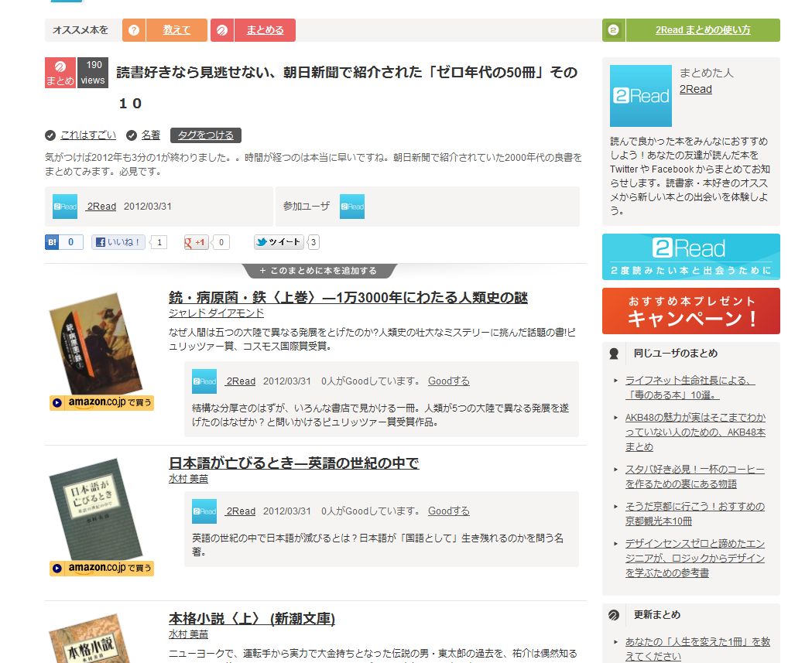Click the 2Read avatar in 日本語が亡びるとき comment
This screenshot has width=812, height=663.
point(204,511)
